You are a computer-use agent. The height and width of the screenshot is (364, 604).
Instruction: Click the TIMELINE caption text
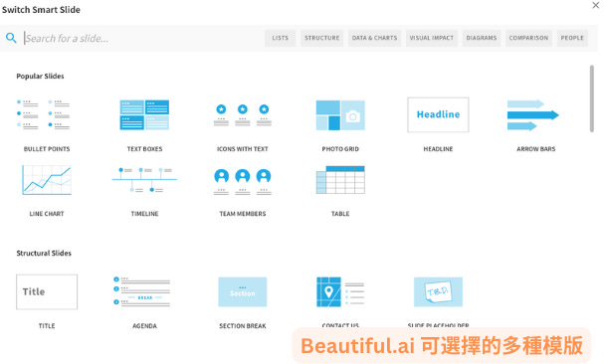[x=144, y=214]
